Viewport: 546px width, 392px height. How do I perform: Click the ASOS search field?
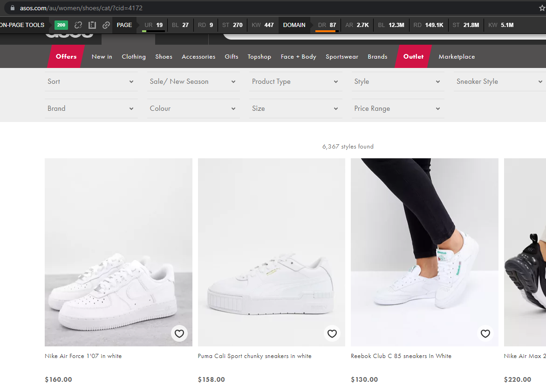coord(384,36)
